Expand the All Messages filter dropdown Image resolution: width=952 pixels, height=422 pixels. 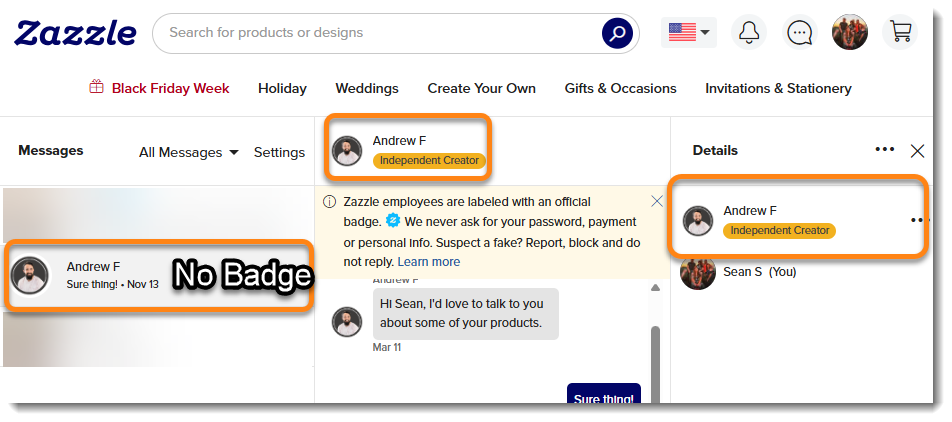pos(189,152)
